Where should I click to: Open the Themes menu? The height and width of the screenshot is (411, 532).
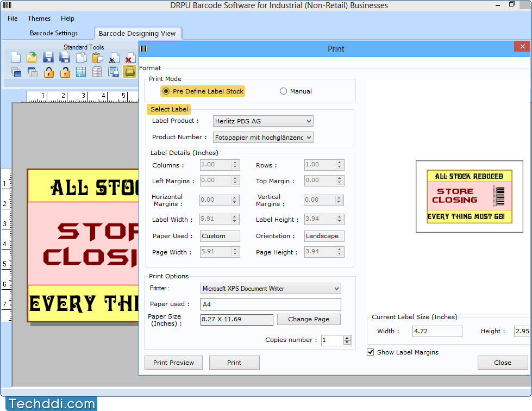coord(39,18)
